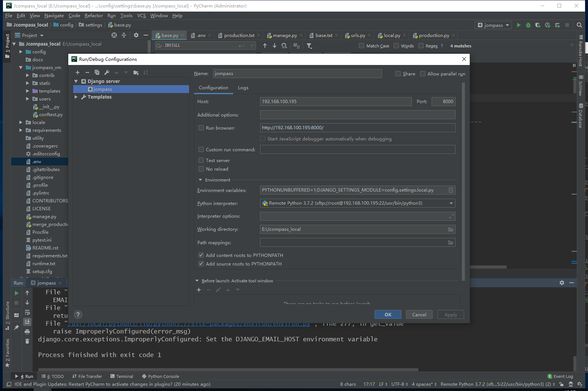Select jompass configuration in tree
The image size is (588, 391).
(131, 89)
